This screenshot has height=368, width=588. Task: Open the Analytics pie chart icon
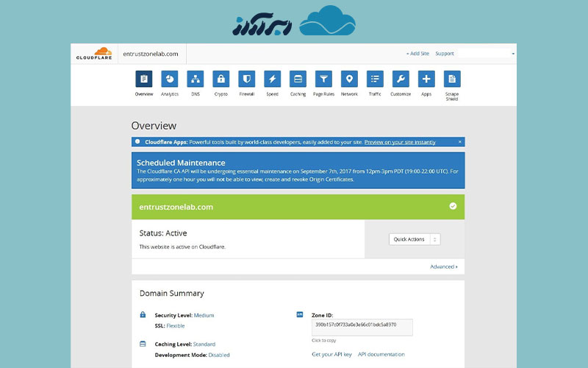point(170,79)
